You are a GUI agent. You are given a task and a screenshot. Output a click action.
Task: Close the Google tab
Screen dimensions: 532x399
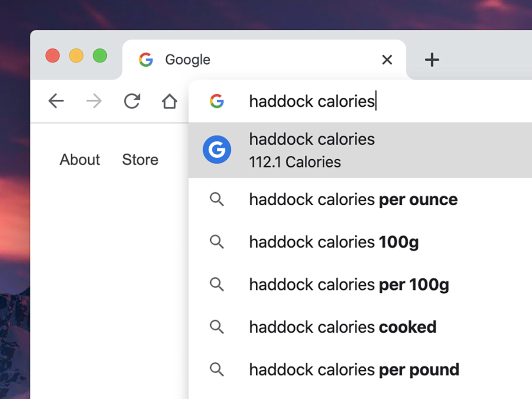tap(387, 60)
